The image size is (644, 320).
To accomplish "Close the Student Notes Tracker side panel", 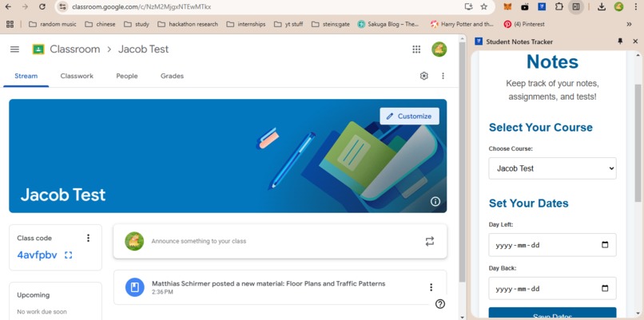I will click(x=635, y=41).
